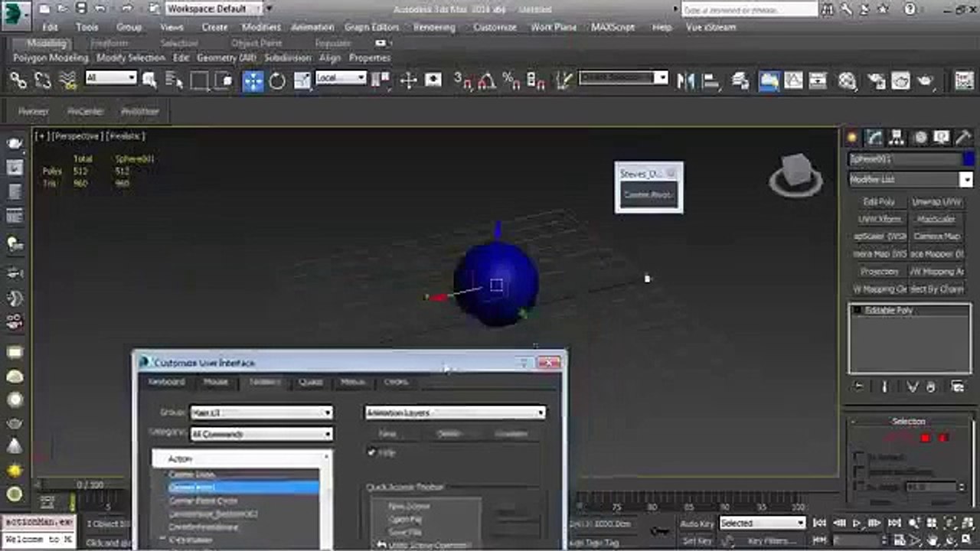Click the Projection modifier button
The width and height of the screenshot is (980, 551).
[879, 272]
